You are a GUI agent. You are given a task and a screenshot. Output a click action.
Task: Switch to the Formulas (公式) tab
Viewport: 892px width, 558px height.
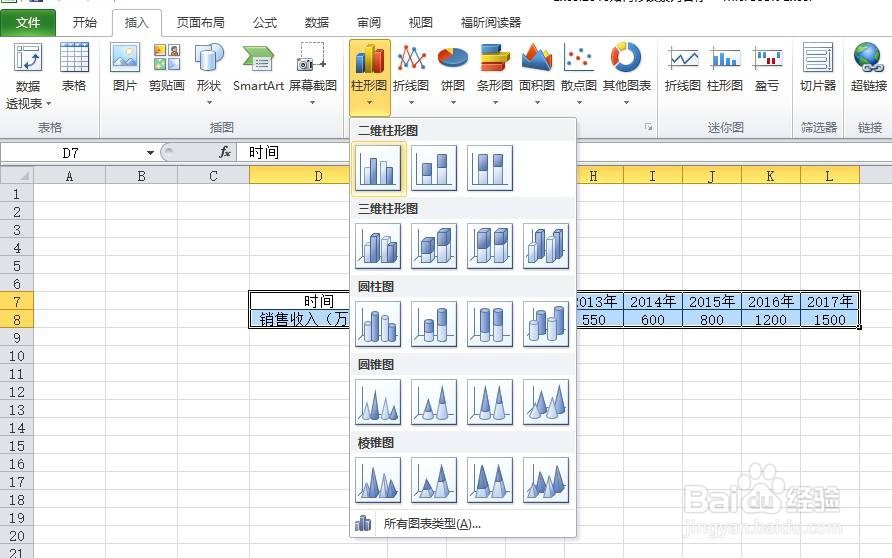click(265, 23)
